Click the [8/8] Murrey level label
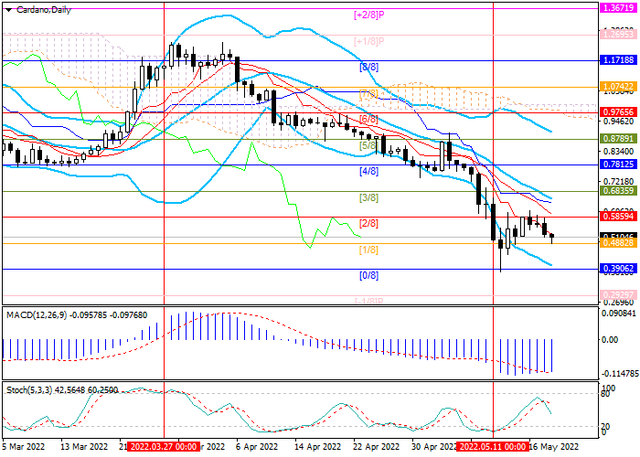This screenshot has height=457, width=640. coord(369,67)
